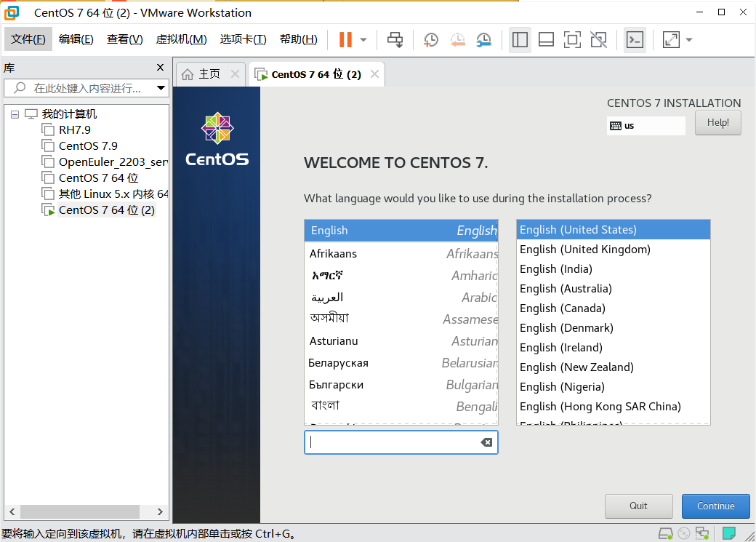Click the us keyboard layout indicator
756x542 pixels.
coord(646,125)
